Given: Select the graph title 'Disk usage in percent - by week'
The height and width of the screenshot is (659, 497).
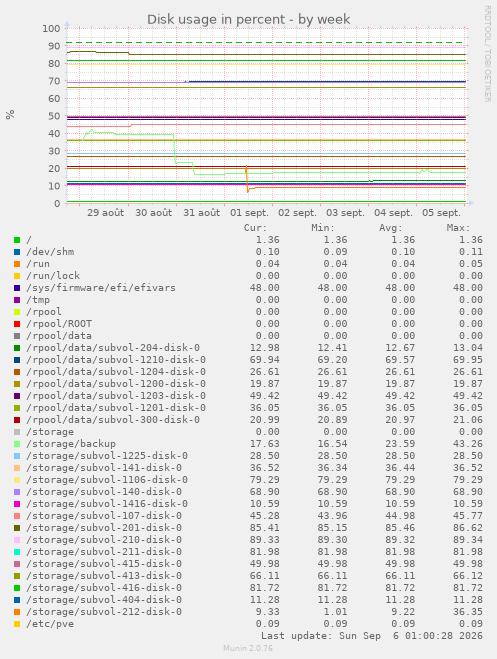Looking at the screenshot, I should [248, 19].
